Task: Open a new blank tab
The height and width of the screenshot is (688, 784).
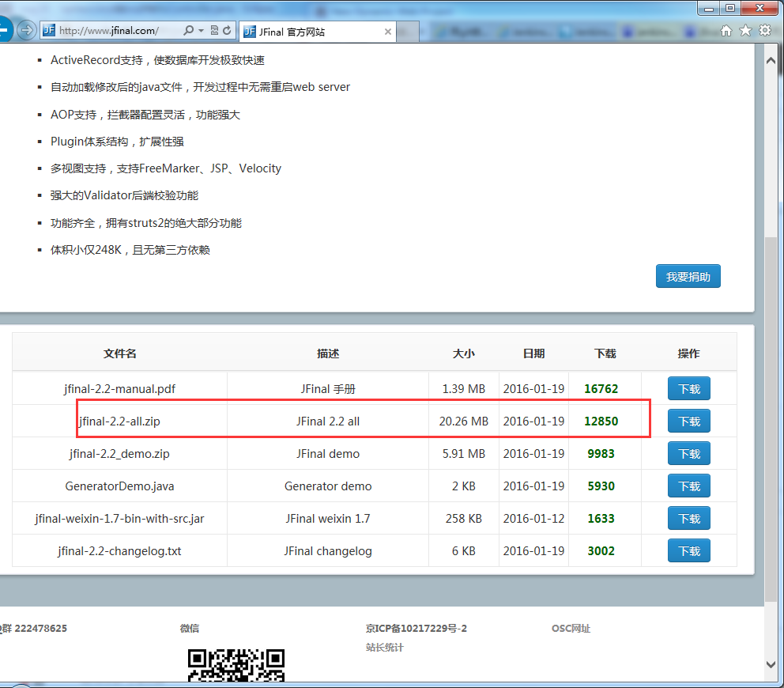Action: 408,32
